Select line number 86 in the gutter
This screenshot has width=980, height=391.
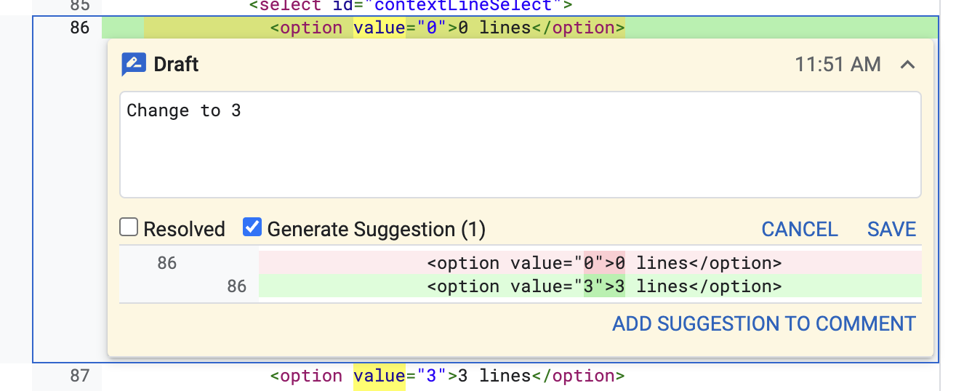point(80,28)
